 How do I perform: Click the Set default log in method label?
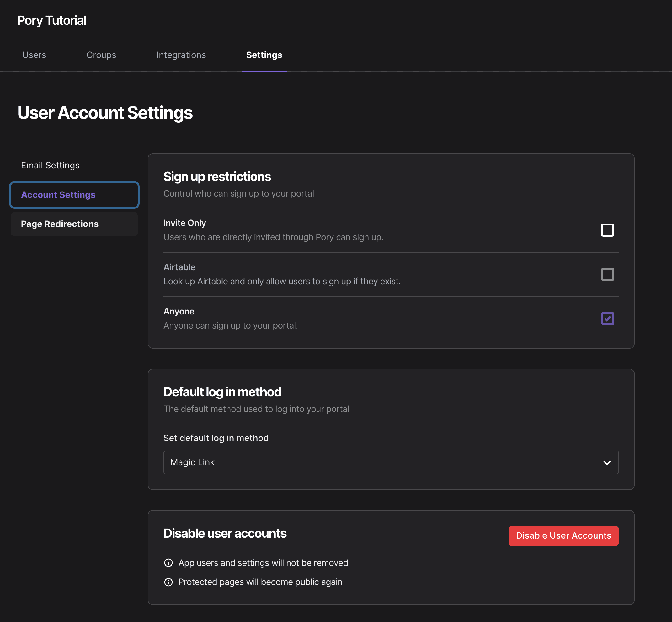tap(216, 438)
